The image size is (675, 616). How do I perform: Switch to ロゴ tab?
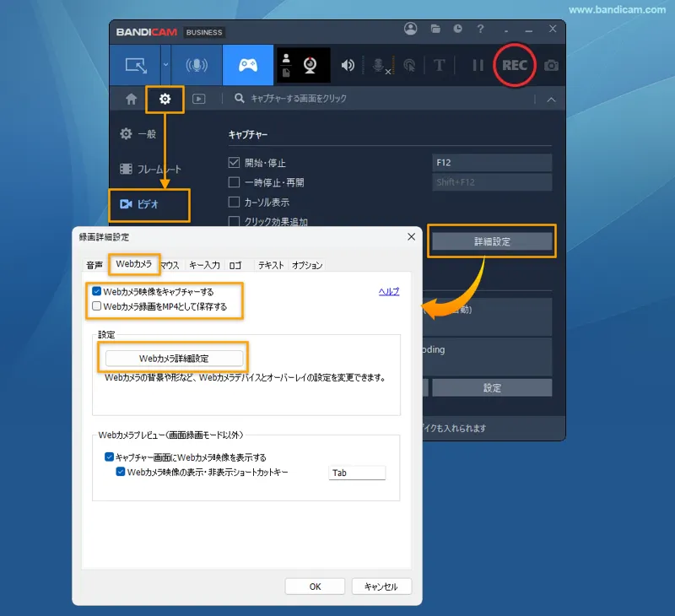[235, 265]
